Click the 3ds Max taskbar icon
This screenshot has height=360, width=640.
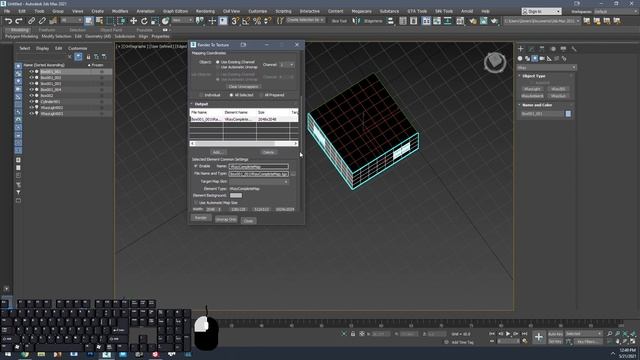coord(106,355)
